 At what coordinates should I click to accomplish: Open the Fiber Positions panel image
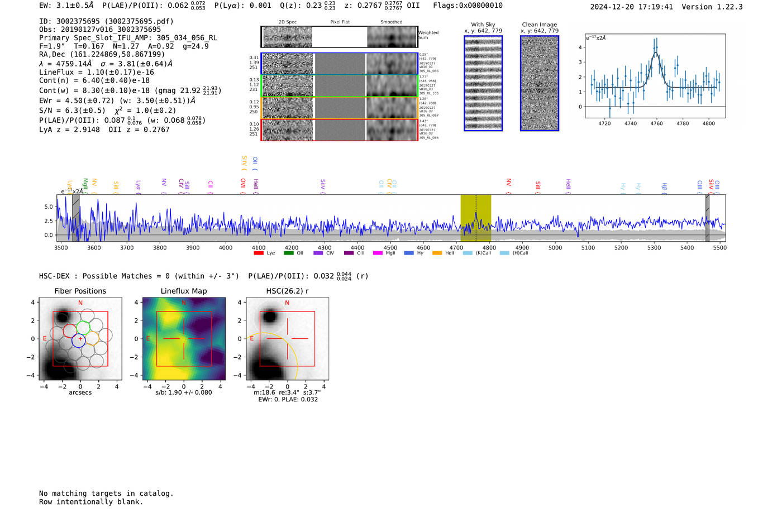pos(80,339)
